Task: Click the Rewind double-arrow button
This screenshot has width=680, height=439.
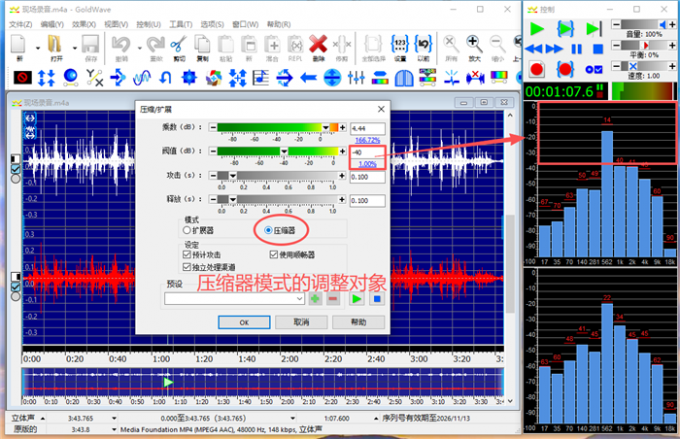Action: [x=535, y=48]
